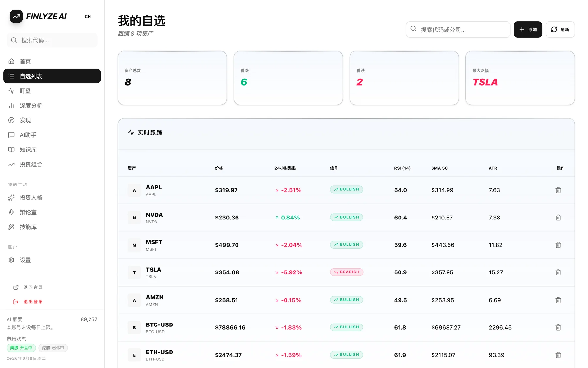
Task: Click NVDA price $230.36
Action: (x=227, y=218)
